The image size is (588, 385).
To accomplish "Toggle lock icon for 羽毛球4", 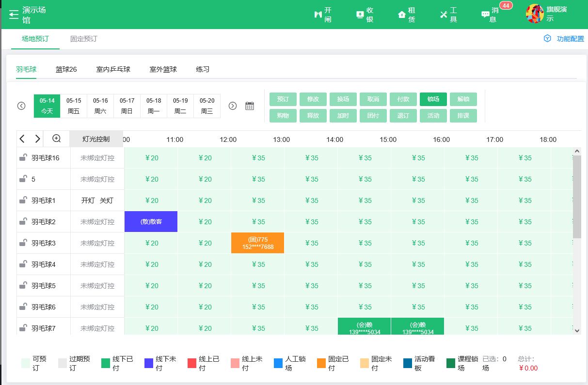I will (x=23, y=264).
